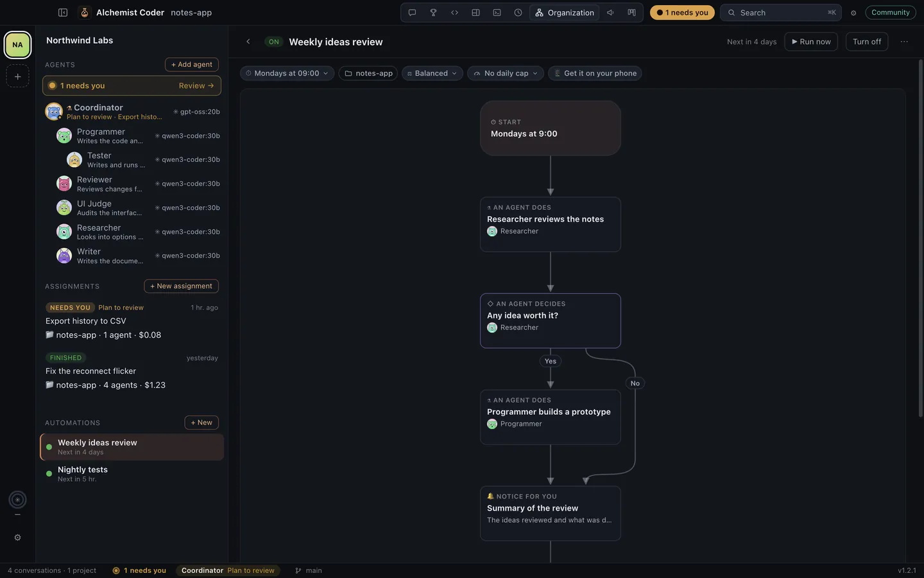Toggle the sidebar panel icon

pos(63,12)
